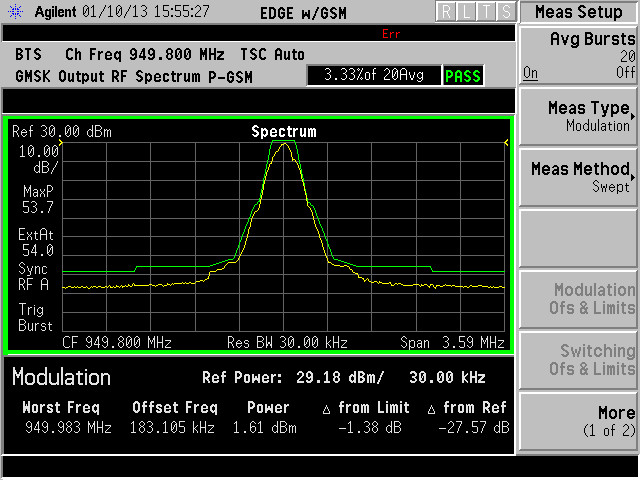Image resolution: width=640 pixels, height=480 pixels.
Task: Click the MaxP 53.7 annotation
Action: [38, 199]
